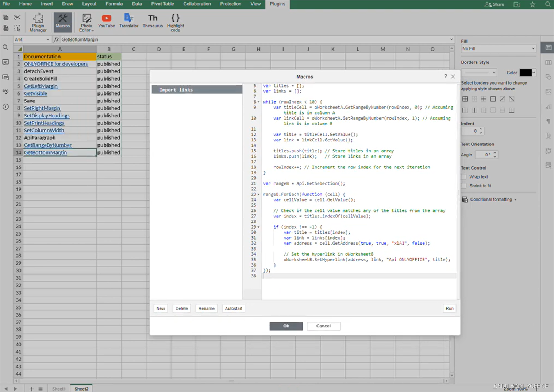Open chat panel in left sidebar
Image resolution: width=554 pixels, height=392 pixels.
click(5, 77)
